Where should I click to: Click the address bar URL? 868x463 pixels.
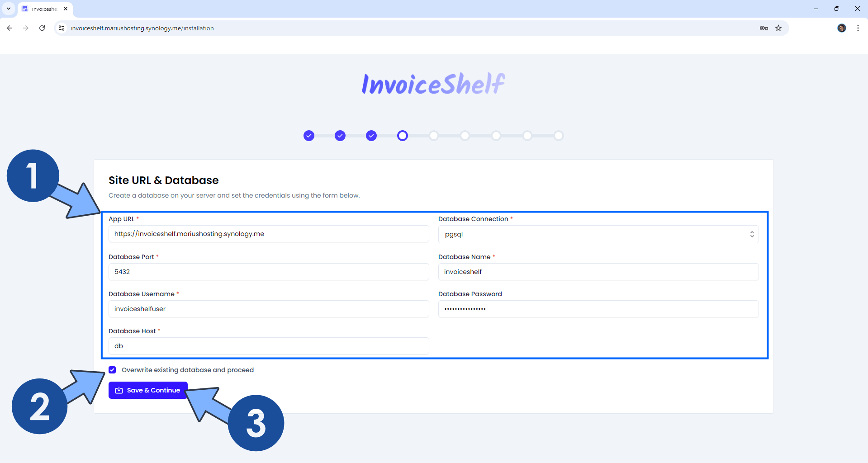142,28
